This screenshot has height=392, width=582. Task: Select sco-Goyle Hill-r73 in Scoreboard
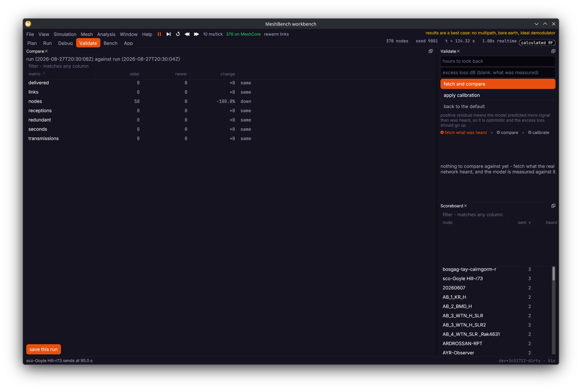[x=496, y=278]
